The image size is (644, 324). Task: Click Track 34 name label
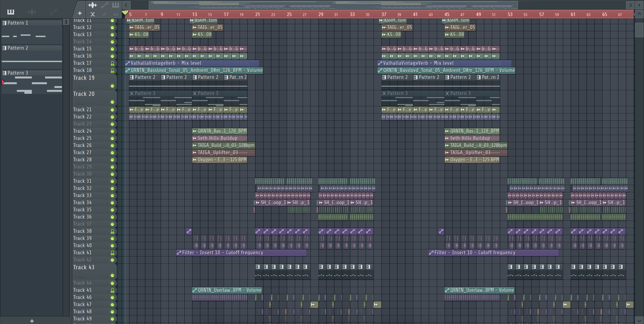coord(83,203)
